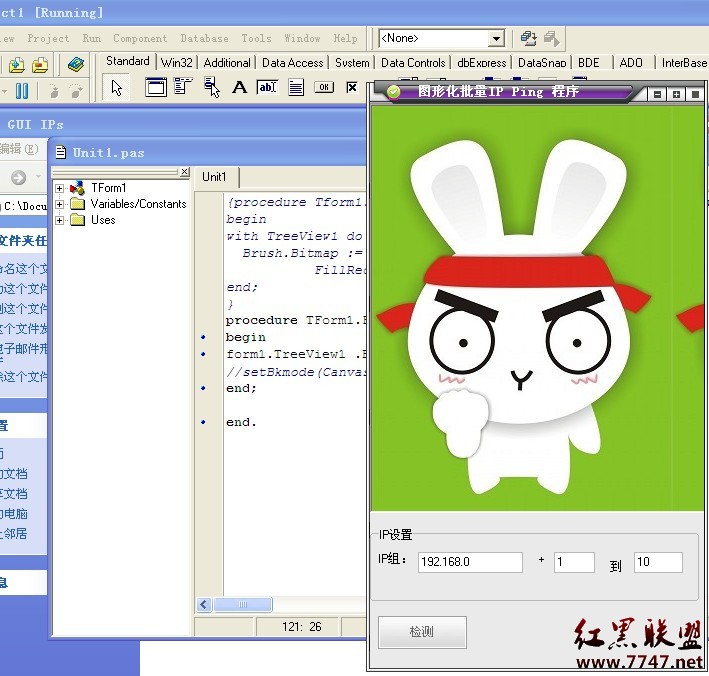Switch to the ADO palette tab
Viewport: 709px width, 676px height.
tap(631, 62)
